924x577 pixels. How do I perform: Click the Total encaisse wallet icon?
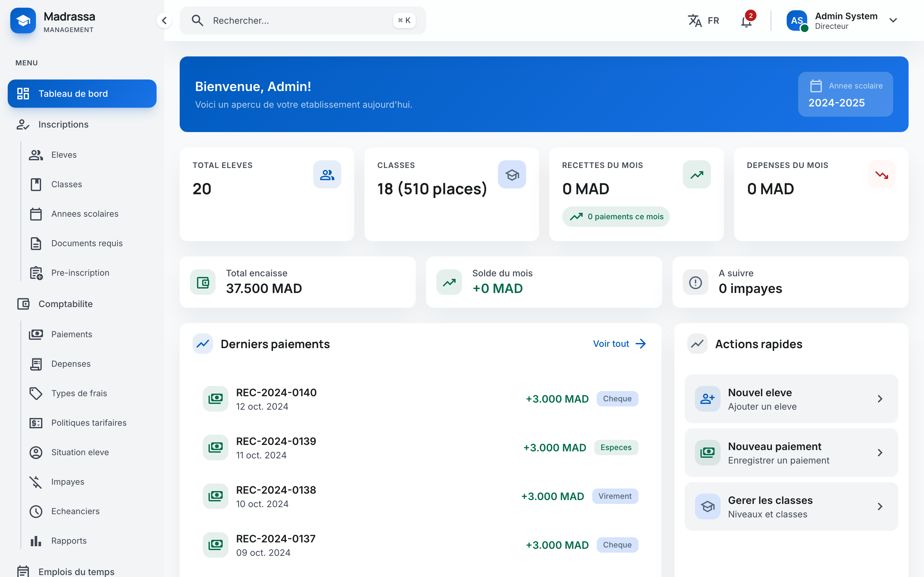pos(203,282)
